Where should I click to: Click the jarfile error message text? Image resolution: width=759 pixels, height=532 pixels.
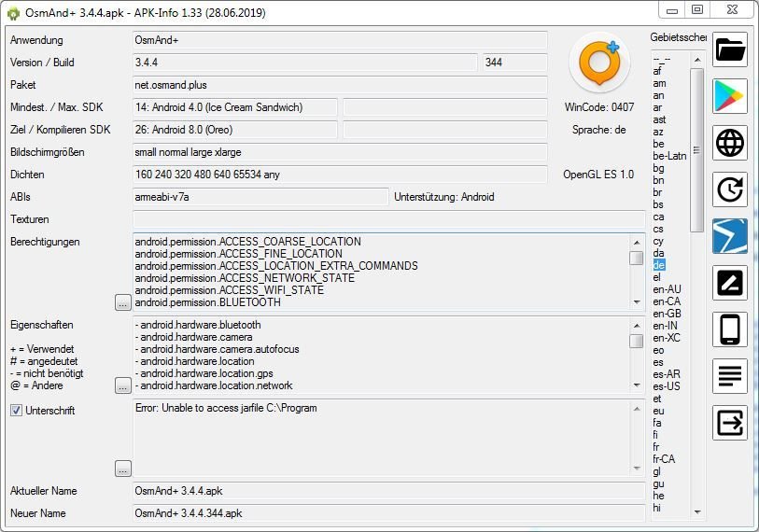tap(226, 408)
